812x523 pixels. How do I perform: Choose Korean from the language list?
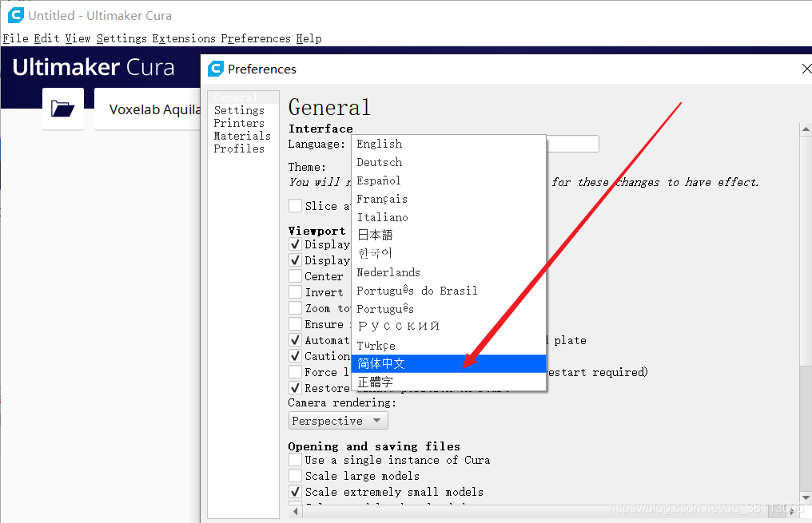tap(448, 253)
